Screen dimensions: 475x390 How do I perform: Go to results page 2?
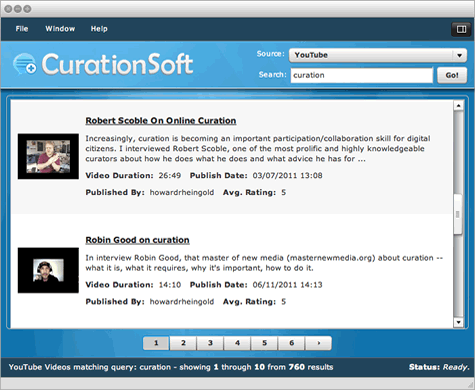[x=183, y=343]
